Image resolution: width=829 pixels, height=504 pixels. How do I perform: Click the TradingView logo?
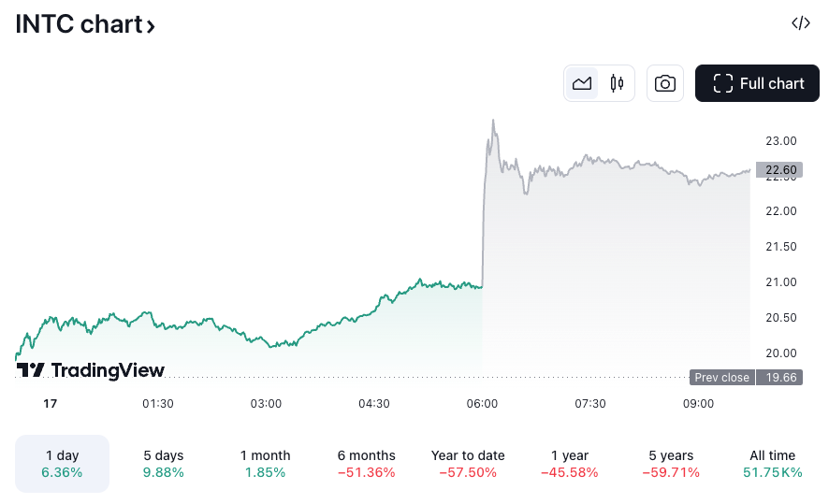pyautogui.click(x=91, y=370)
